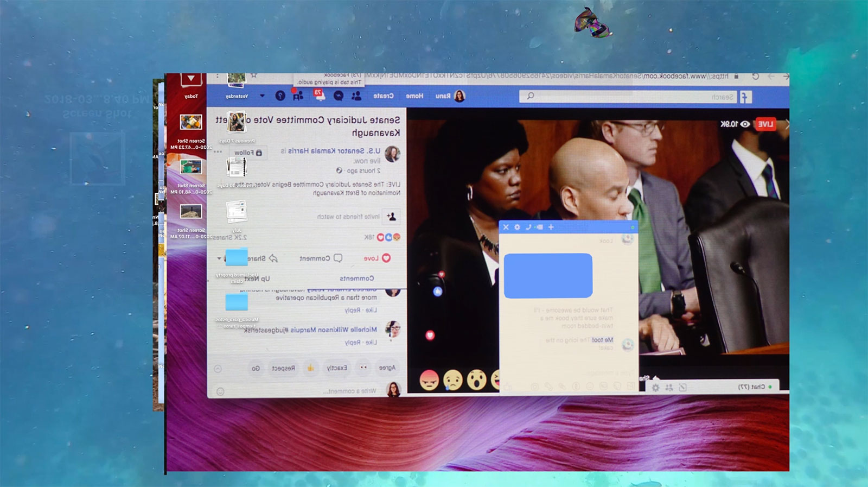
Task: Click the LIVE badge on the video
Action: pos(765,124)
